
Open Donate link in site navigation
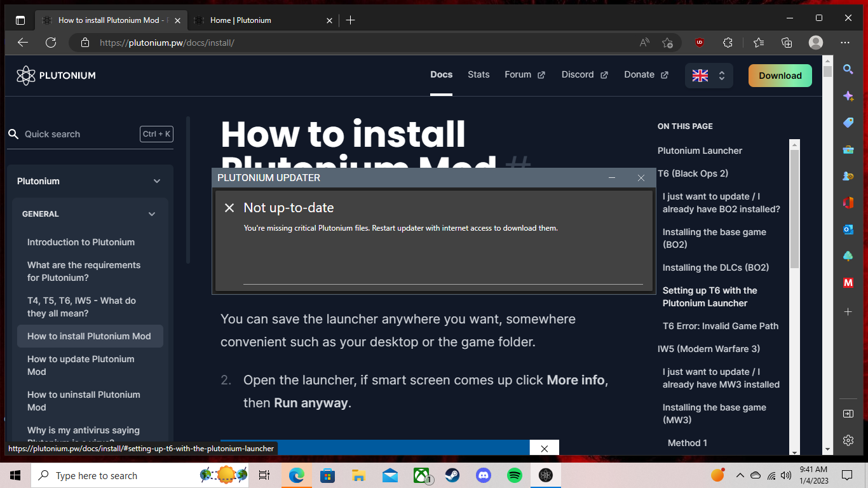[646, 74]
